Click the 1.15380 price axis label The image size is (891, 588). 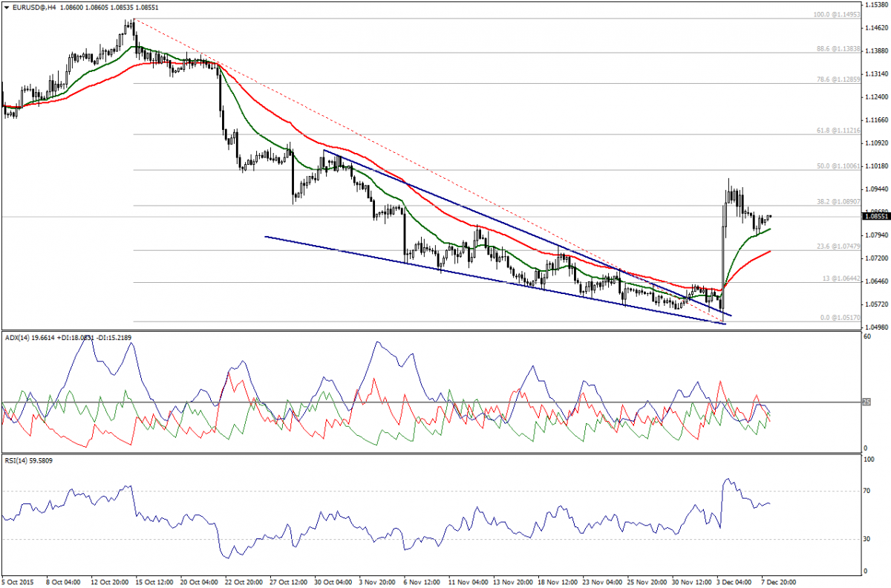pos(876,5)
